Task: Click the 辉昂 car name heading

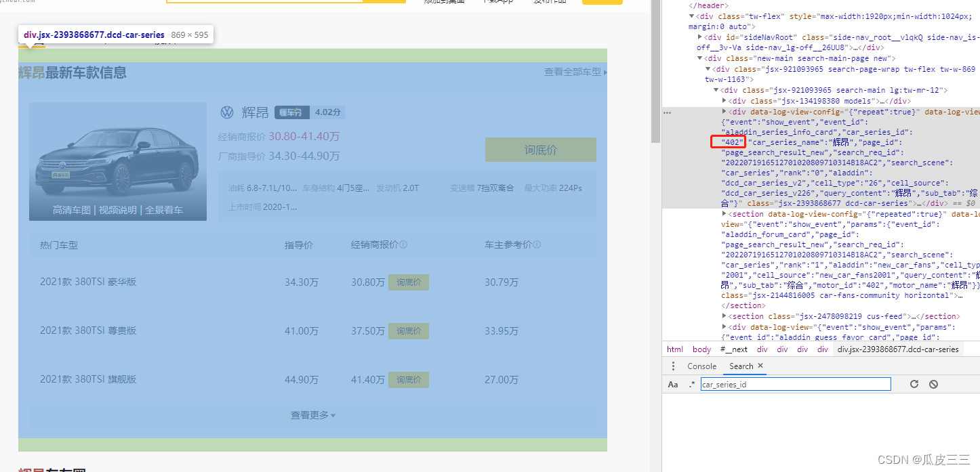Action: point(255,112)
